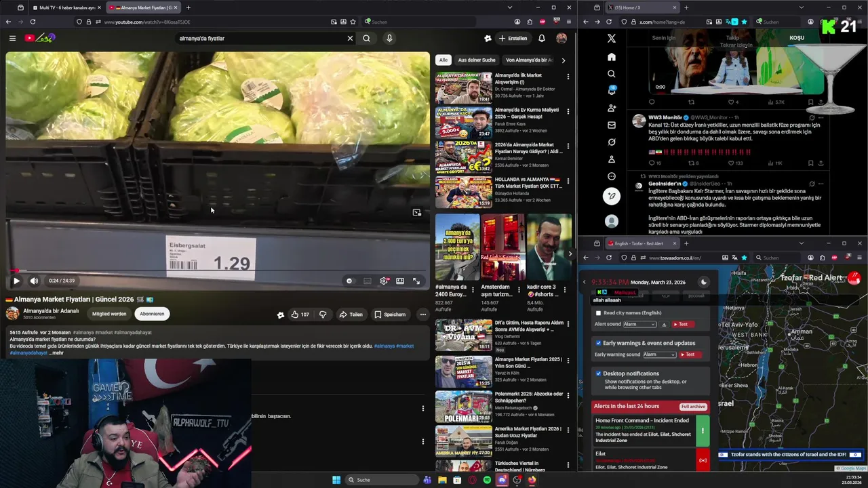Mute the YouTube player volume
Screen dimensions: 868x488
click(x=34, y=281)
